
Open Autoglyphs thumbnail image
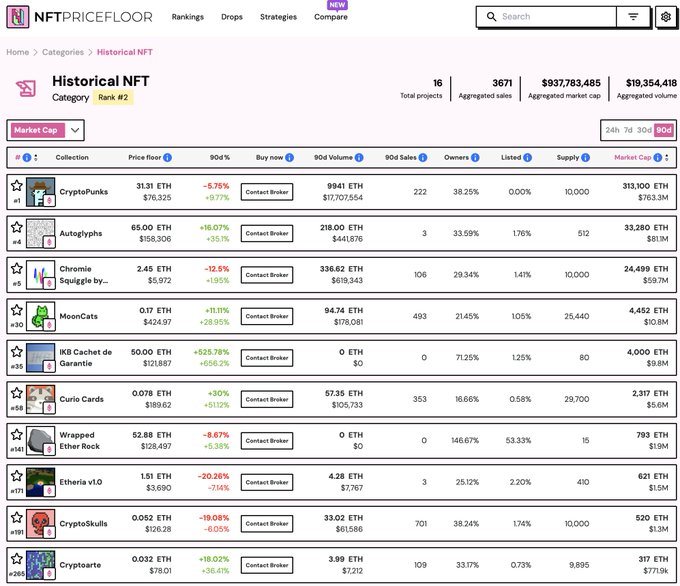40,233
